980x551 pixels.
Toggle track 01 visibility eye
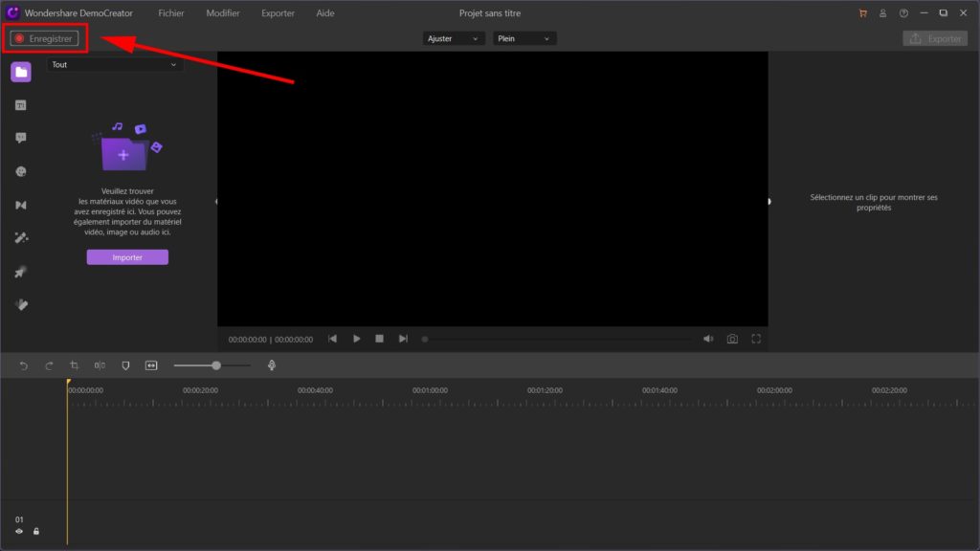[x=19, y=532]
